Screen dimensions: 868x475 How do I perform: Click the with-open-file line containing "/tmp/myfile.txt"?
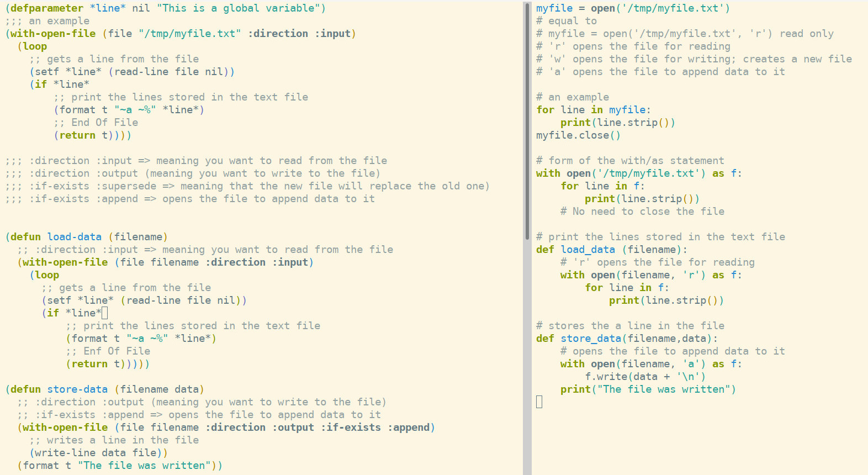click(181, 34)
